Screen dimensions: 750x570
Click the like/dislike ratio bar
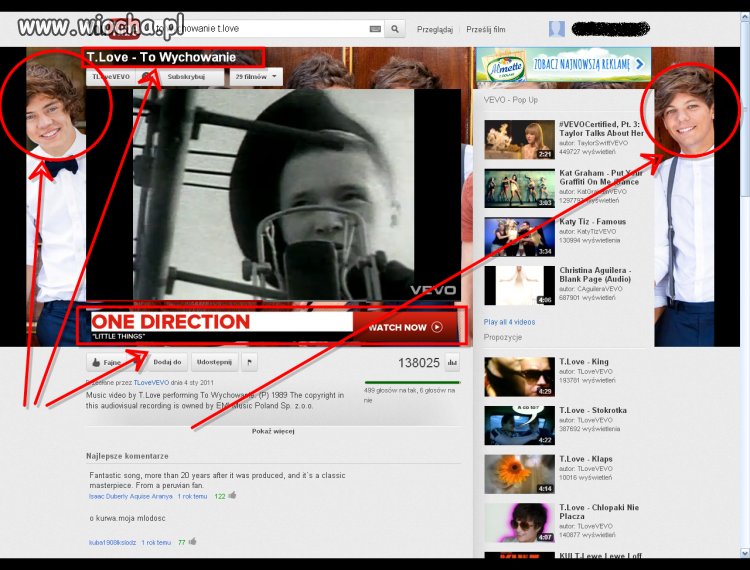(x=412, y=383)
